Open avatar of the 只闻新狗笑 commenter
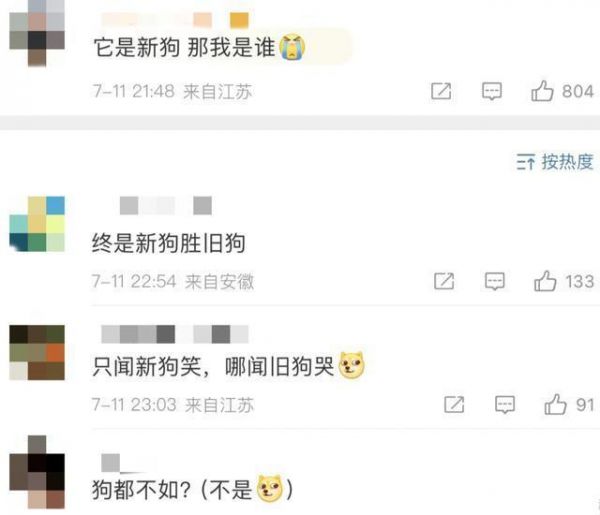The height and width of the screenshot is (515, 600). [x=37, y=352]
